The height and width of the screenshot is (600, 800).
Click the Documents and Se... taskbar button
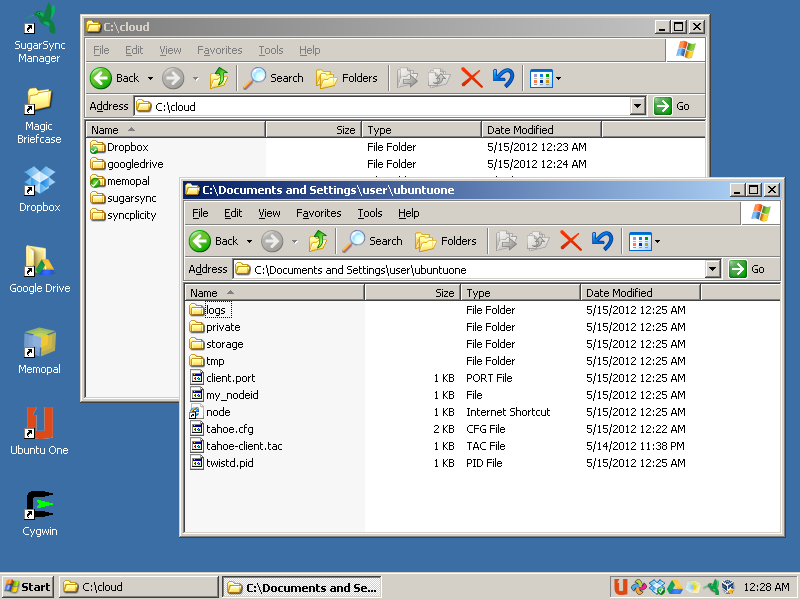[301, 587]
